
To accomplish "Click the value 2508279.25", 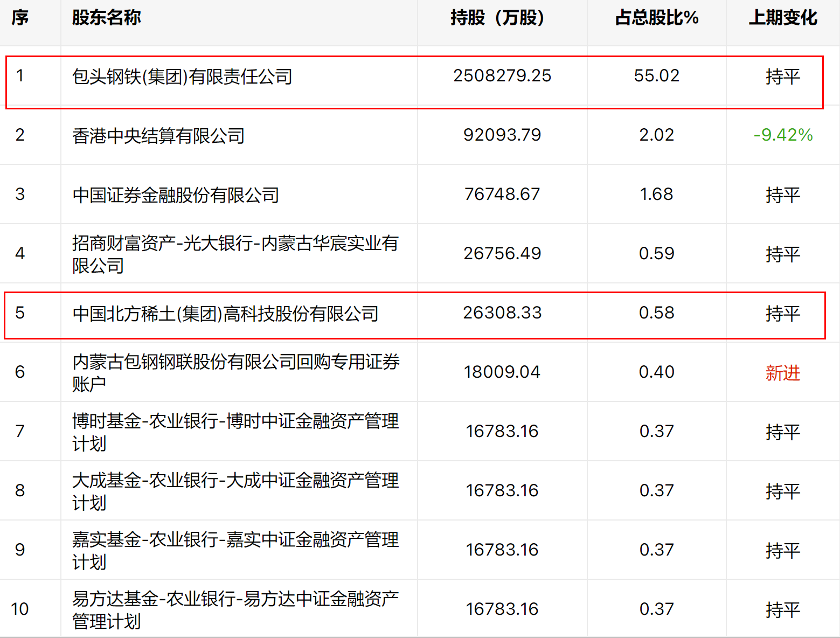I will coord(502,75).
